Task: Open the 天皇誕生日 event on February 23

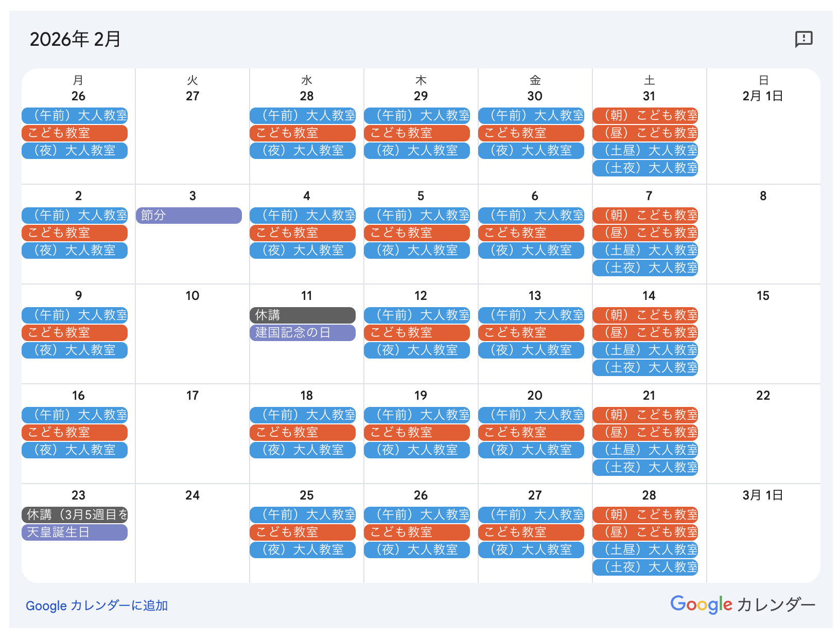Action: (x=75, y=532)
